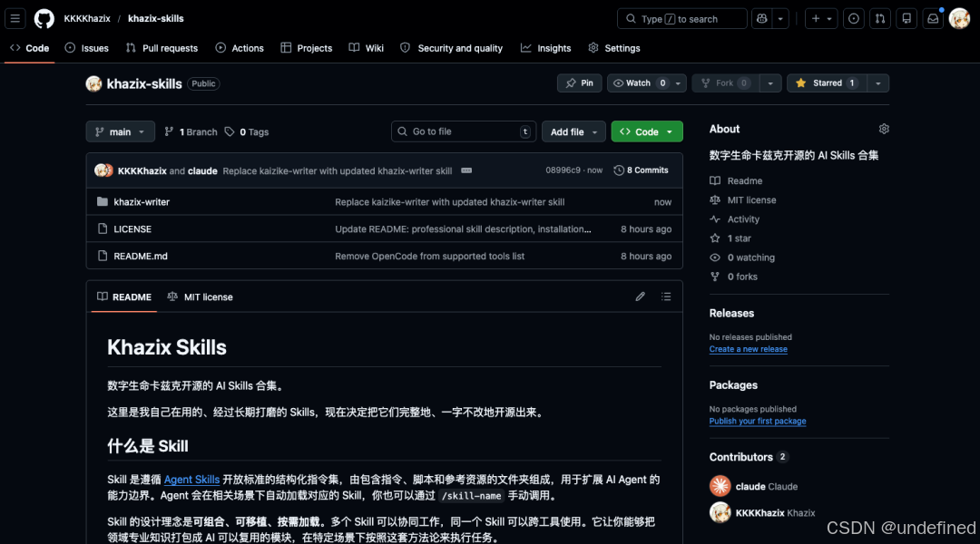Open the Add file dropdown

point(573,131)
